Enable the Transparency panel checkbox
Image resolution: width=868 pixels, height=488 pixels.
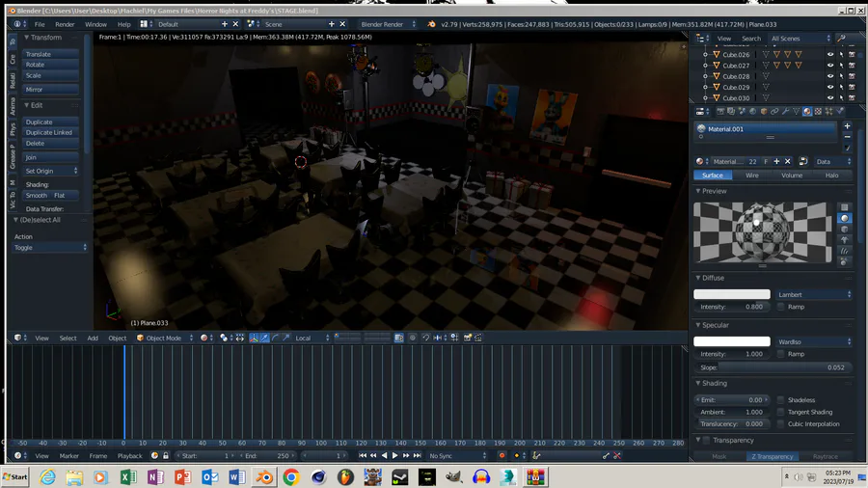[x=706, y=441]
